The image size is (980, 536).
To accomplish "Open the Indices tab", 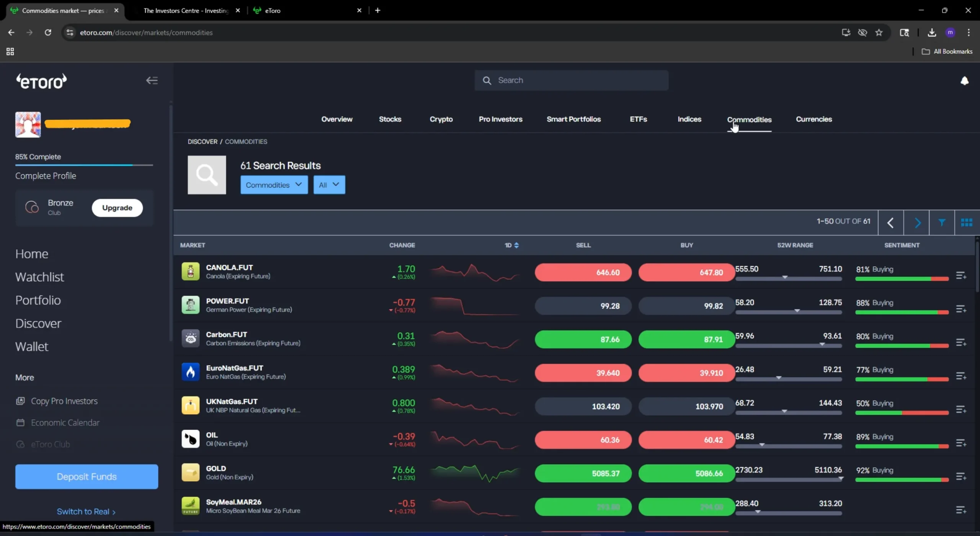I will pos(689,119).
